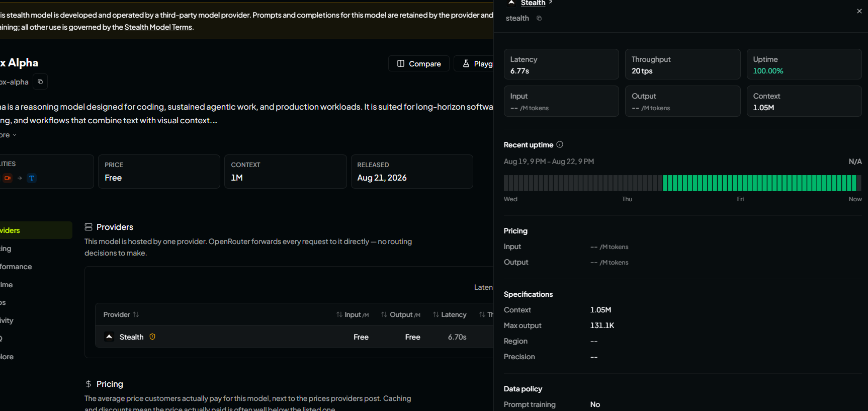Sort providers table by Latency
The height and width of the screenshot is (411, 868).
click(x=450, y=314)
